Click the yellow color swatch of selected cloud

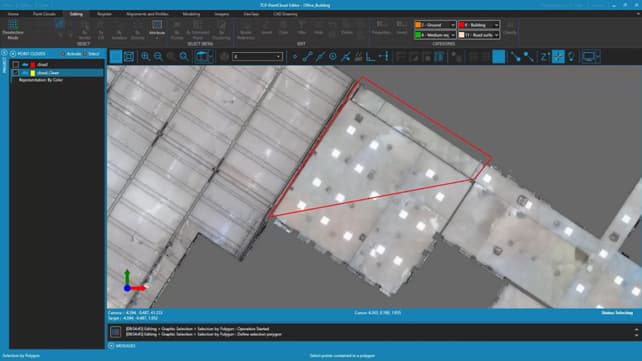coord(33,73)
